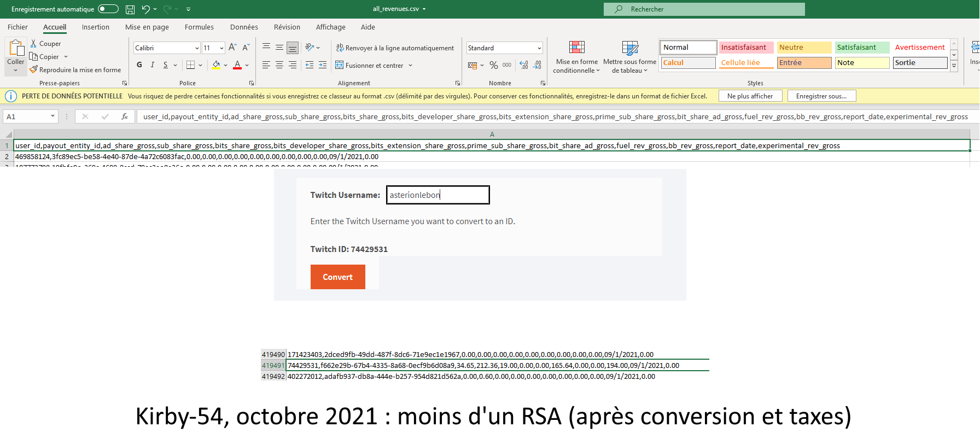This screenshot has width=980, height=433.
Task: Click the Enregistrer sous... button
Action: tap(821, 96)
